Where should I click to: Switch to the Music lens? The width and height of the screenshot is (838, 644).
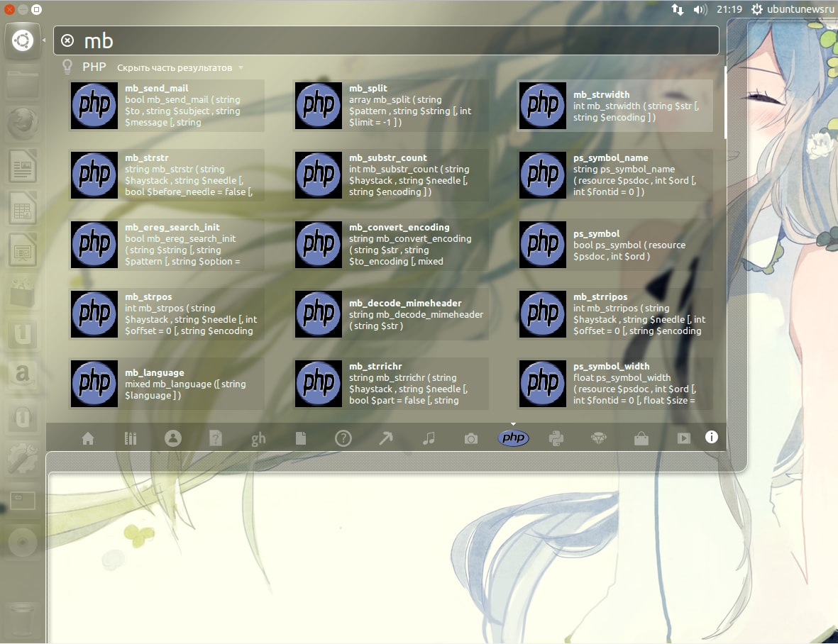tap(429, 438)
